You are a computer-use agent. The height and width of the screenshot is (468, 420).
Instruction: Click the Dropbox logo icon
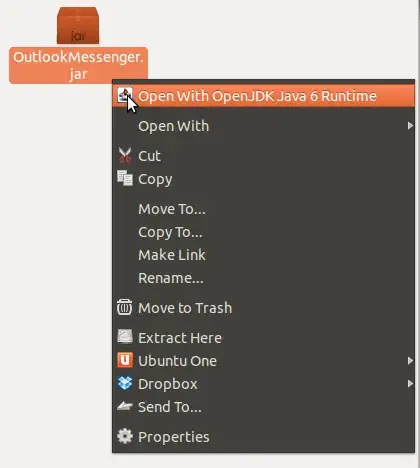125,383
